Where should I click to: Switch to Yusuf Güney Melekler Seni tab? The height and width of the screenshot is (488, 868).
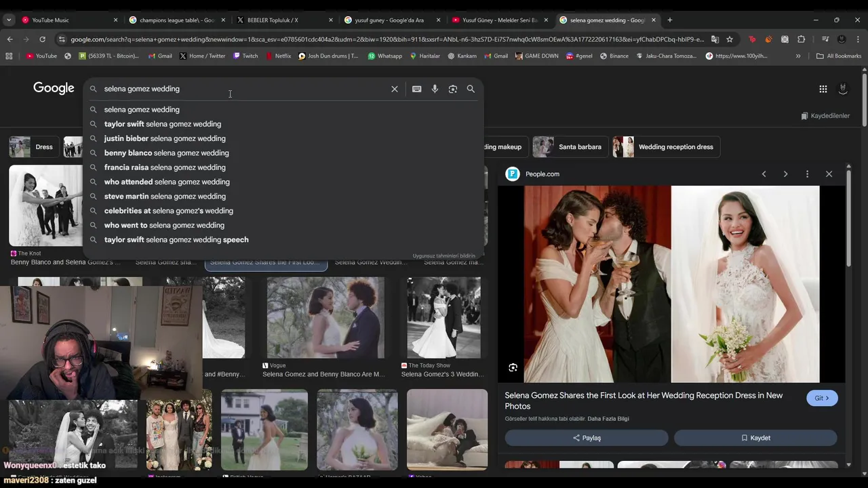tap(500, 20)
